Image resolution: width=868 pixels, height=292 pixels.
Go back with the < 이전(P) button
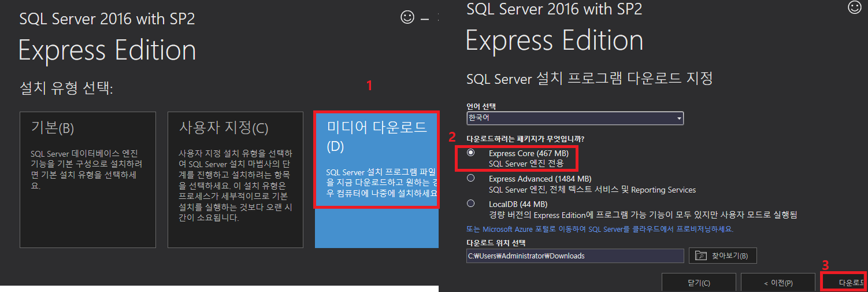click(x=778, y=283)
